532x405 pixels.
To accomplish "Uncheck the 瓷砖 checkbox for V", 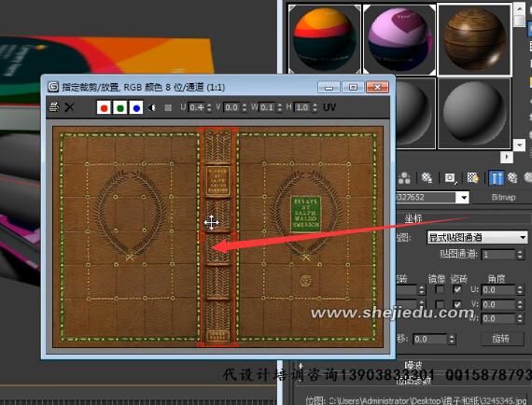I will point(457,304).
